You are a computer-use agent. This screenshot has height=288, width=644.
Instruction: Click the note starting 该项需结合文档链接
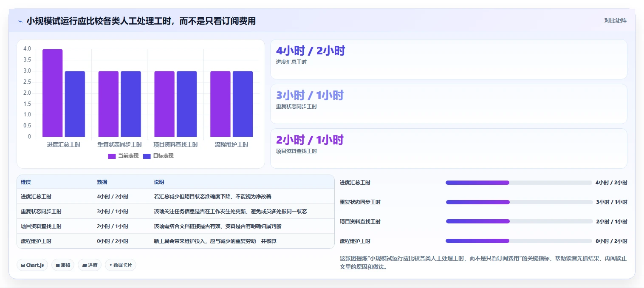(217, 226)
